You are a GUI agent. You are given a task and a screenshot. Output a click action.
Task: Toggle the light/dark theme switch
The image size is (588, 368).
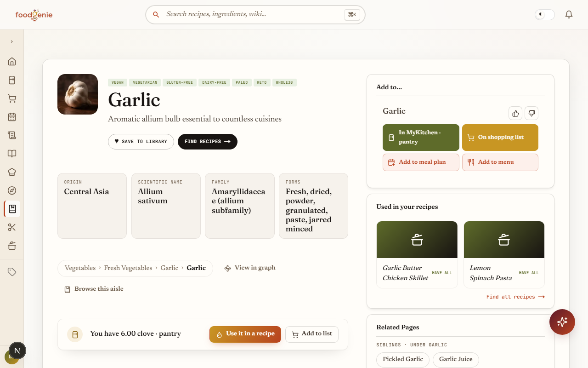(545, 15)
